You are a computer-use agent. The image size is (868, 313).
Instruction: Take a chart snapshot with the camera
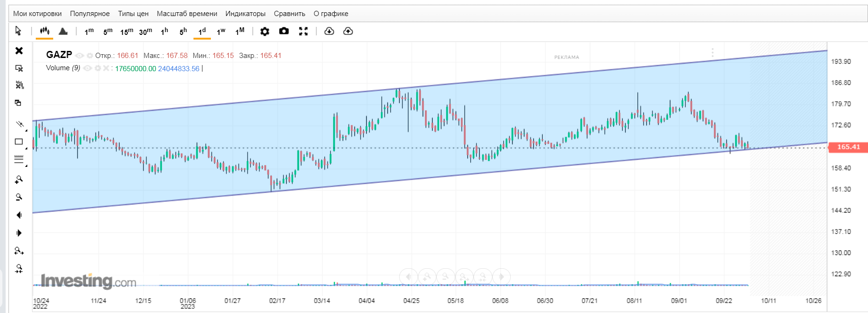[x=284, y=31]
